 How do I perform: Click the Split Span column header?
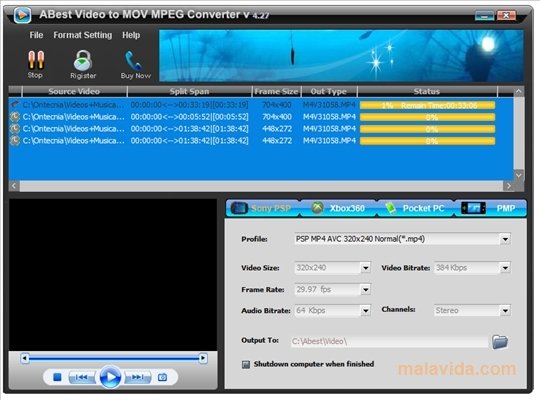pyautogui.click(x=189, y=91)
